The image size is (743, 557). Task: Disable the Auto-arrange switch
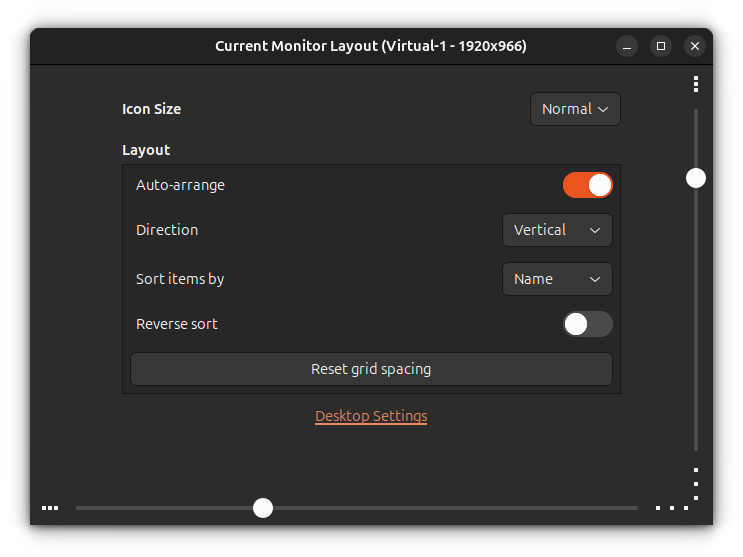pos(587,185)
